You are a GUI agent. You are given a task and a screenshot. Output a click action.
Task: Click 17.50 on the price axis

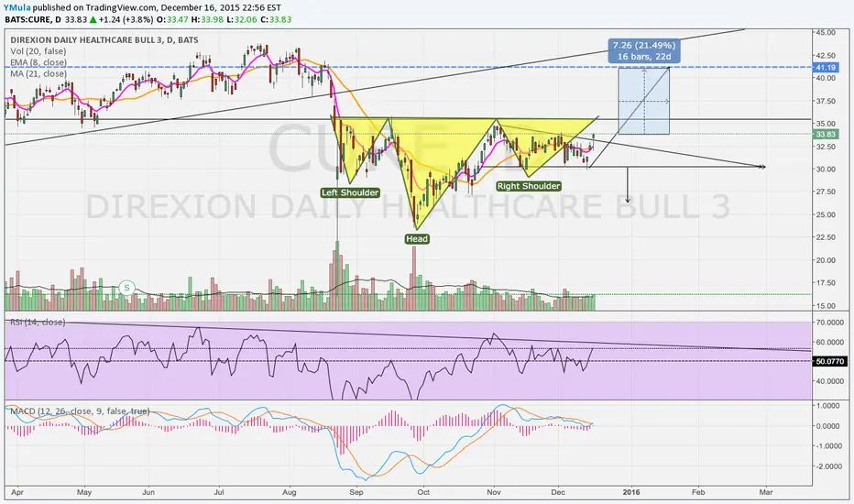pos(826,283)
